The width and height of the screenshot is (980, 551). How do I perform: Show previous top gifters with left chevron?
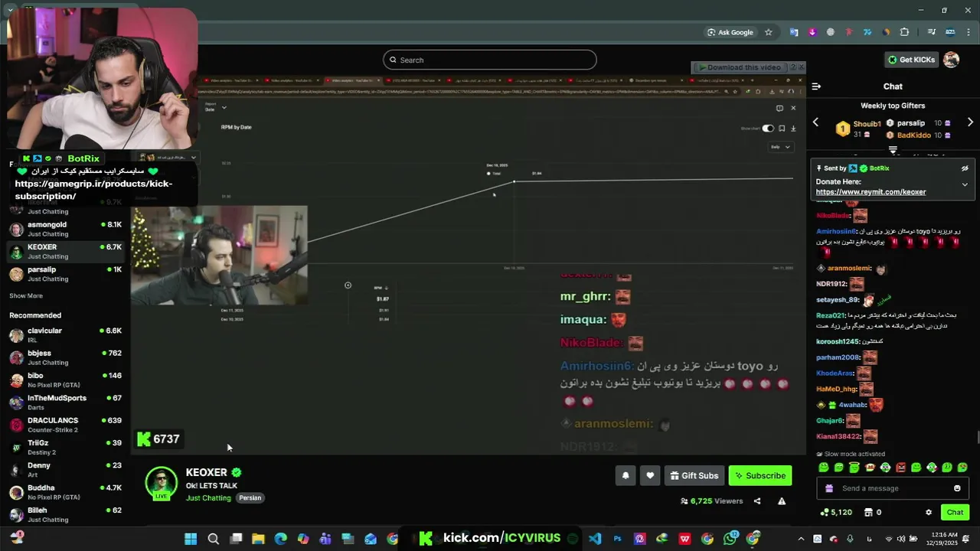pos(815,122)
